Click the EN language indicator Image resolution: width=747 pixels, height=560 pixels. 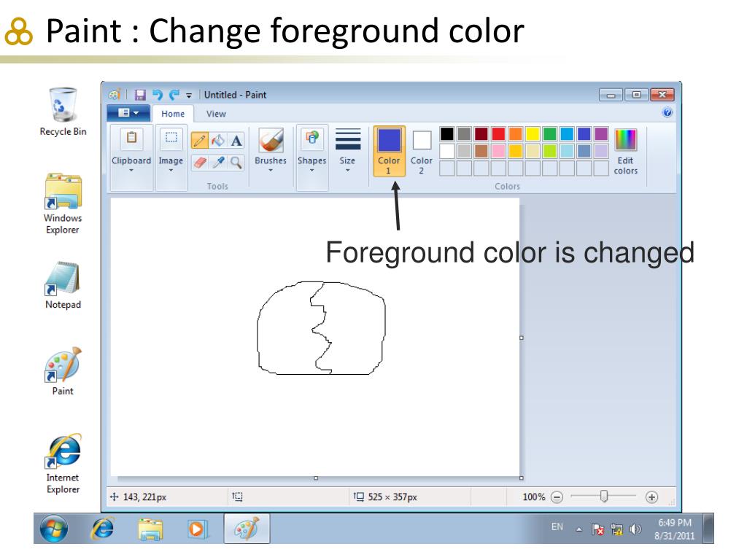point(557,526)
